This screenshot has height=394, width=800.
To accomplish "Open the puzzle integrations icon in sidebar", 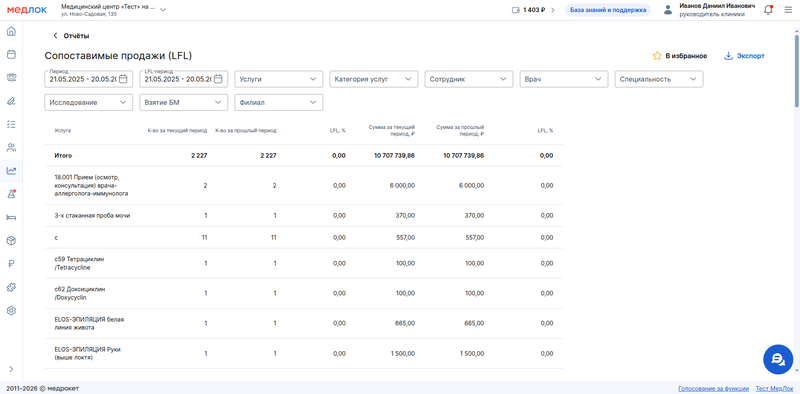I will [11, 287].
